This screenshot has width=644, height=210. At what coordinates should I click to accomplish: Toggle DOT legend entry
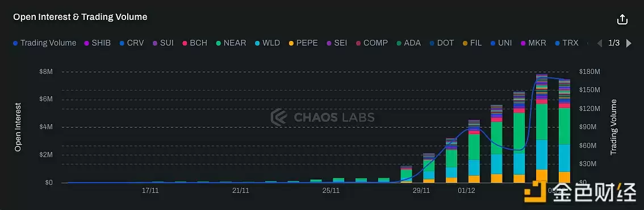[441, 43]
